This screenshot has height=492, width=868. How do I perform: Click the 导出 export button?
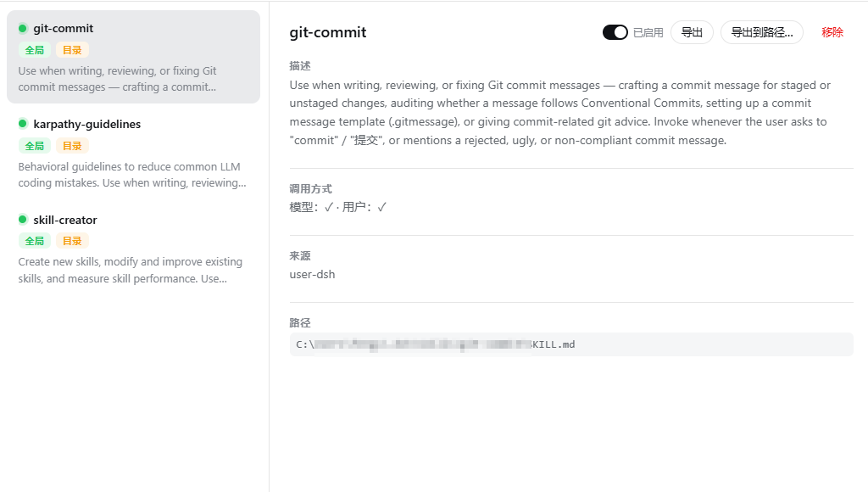(692, 33)
